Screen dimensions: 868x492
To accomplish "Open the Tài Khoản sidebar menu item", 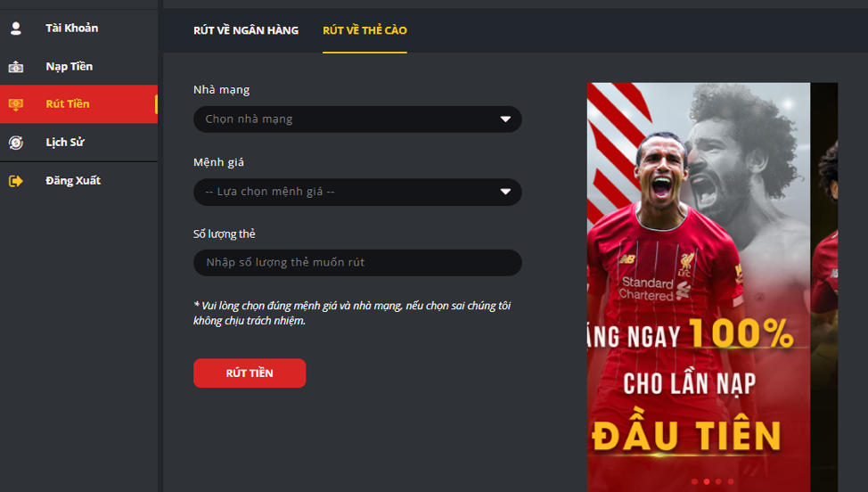I will 78,29.
